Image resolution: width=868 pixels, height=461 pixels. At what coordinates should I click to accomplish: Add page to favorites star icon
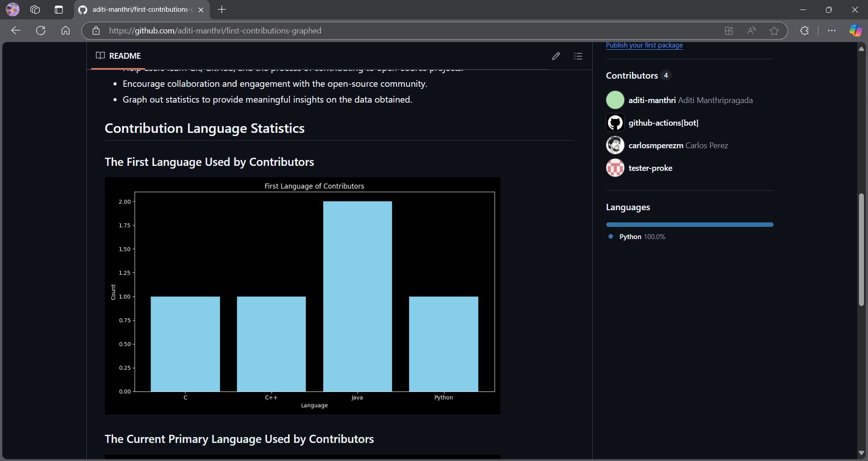click(x=774, y=31)
